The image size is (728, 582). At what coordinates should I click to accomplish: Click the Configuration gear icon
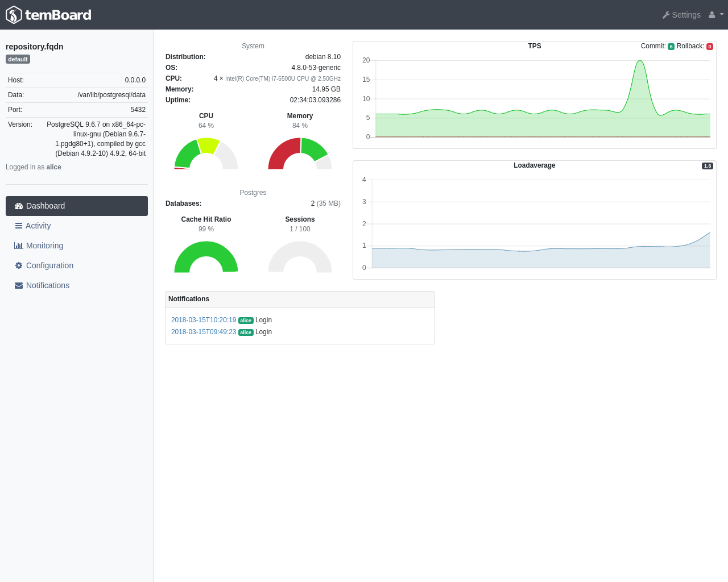[18, 265]
